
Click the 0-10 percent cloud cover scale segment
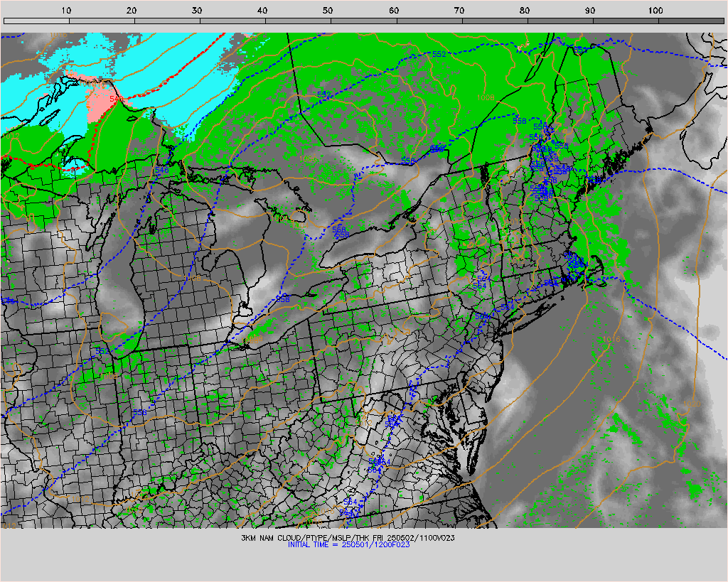(36, 21)
